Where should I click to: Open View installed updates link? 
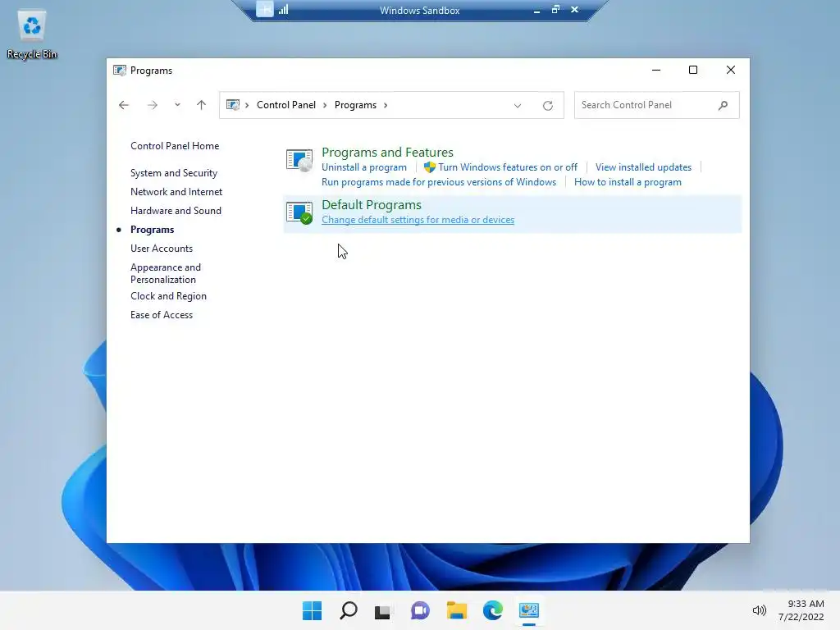pos(643,167)
